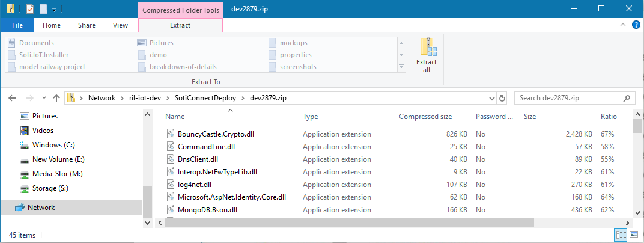Viewport: 644px width, 243px height.
Task: Click Network in the address breadcrumb
Action: [102, 98]
